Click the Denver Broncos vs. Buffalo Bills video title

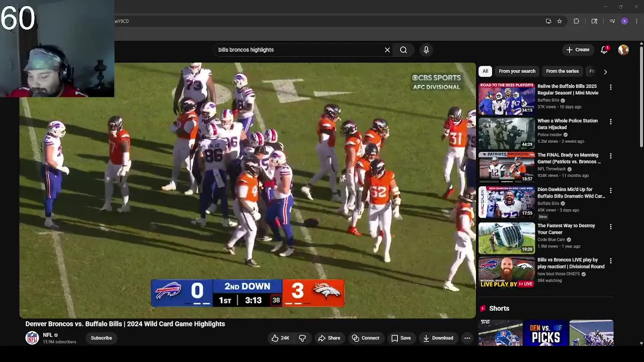coord(125,324)
